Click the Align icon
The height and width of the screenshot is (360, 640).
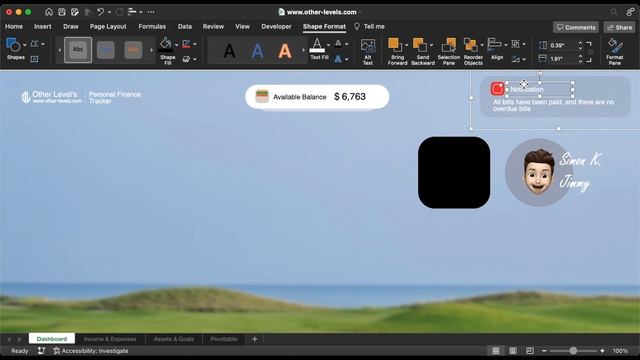[494, 44]
